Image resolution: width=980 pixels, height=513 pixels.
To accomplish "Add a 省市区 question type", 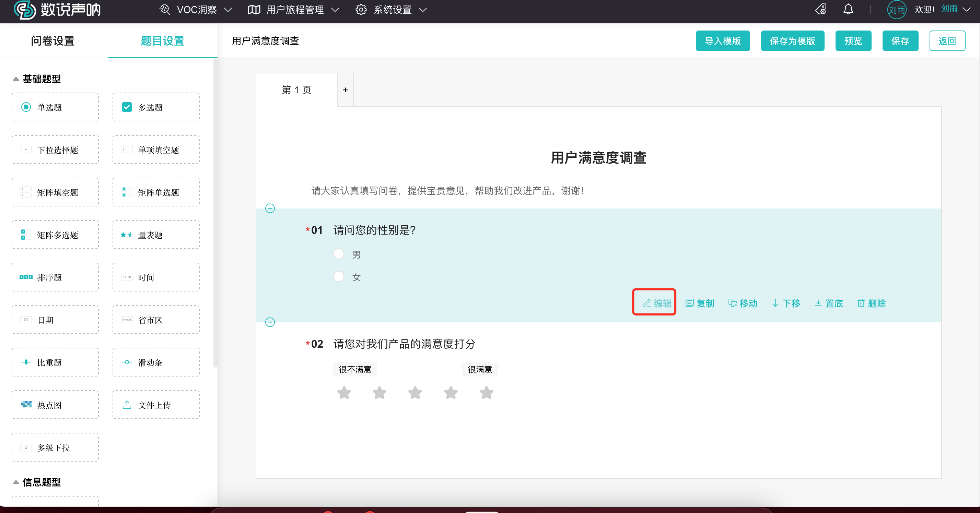I will point(156,320).
